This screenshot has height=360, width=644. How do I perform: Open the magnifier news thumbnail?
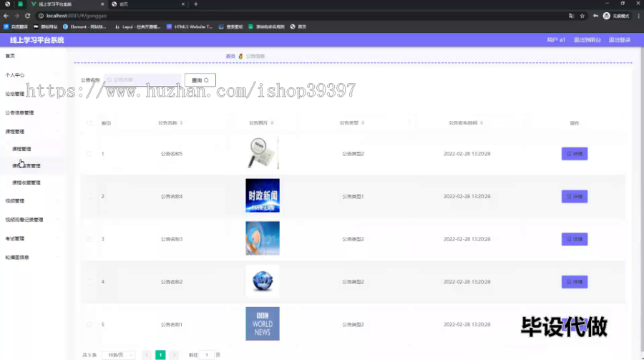(263, 153)
